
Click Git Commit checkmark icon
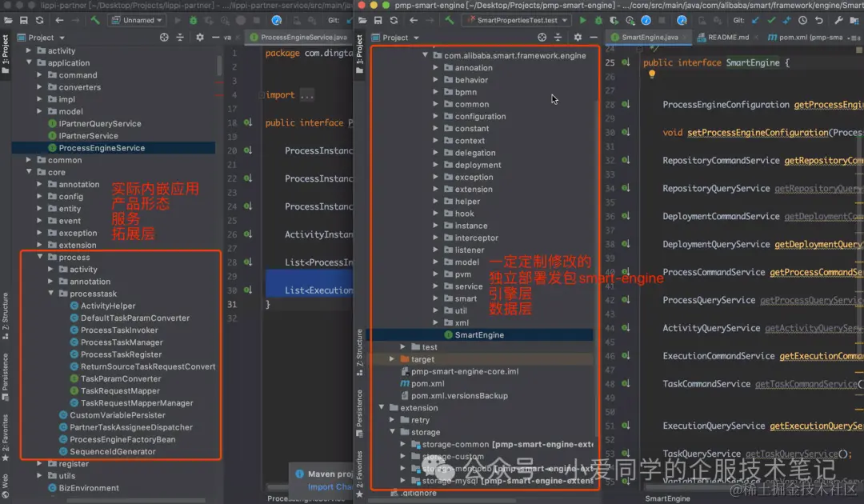pos(771,20)
